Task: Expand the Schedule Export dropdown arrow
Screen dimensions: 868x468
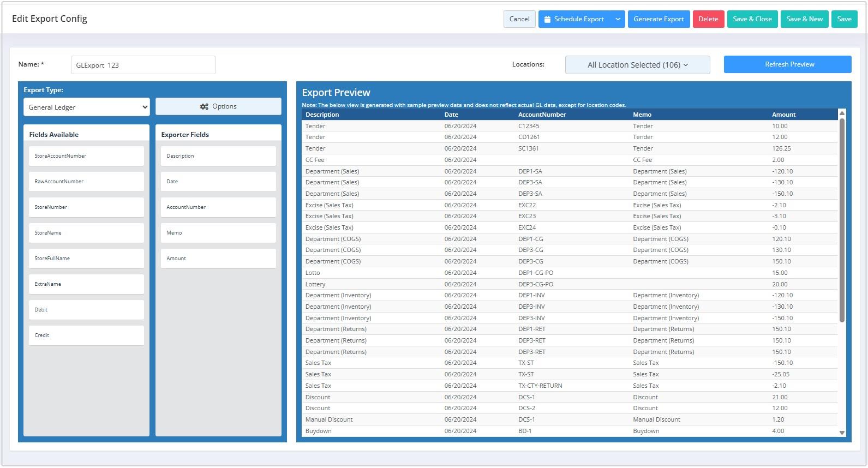Action: tap(618, 19)
